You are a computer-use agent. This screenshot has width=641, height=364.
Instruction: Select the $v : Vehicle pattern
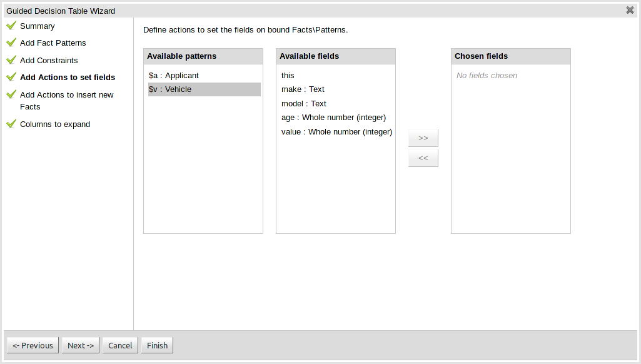click(170, 89)
